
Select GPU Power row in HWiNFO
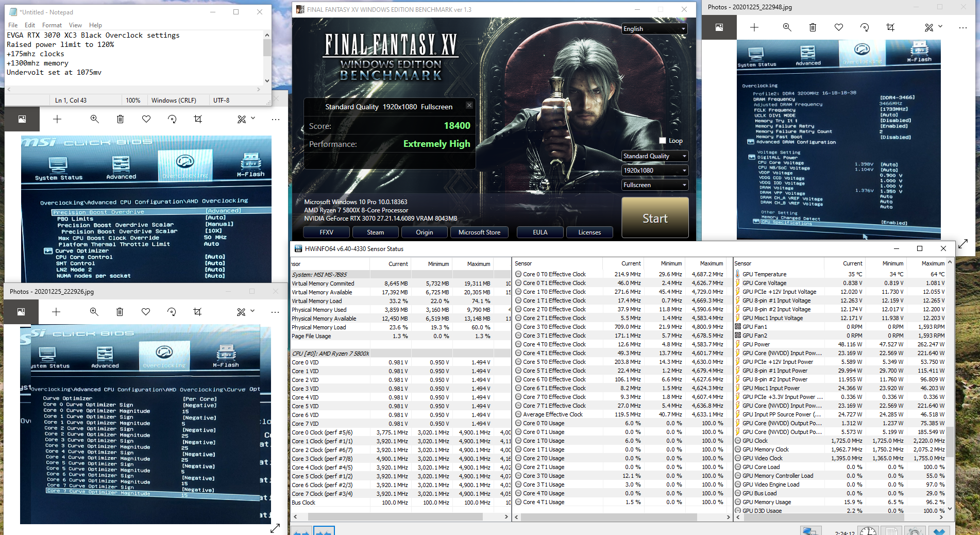(840, 344)
